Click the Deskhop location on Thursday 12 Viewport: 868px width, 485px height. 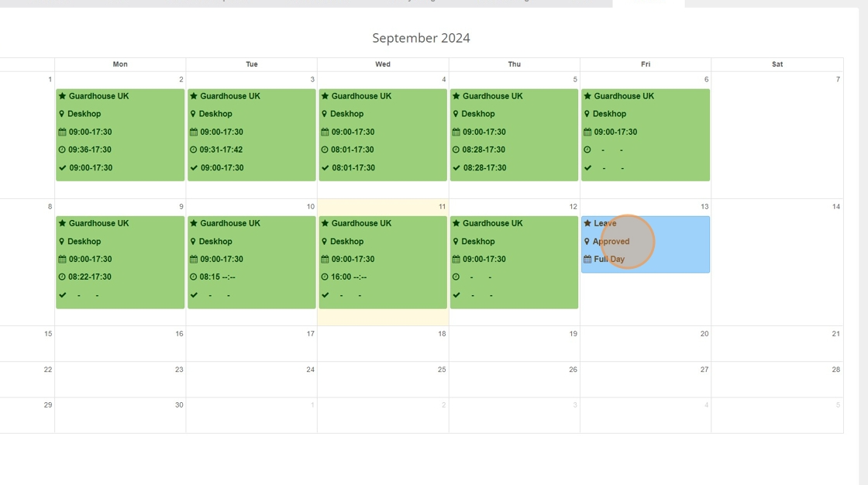[x=478, y=242]
